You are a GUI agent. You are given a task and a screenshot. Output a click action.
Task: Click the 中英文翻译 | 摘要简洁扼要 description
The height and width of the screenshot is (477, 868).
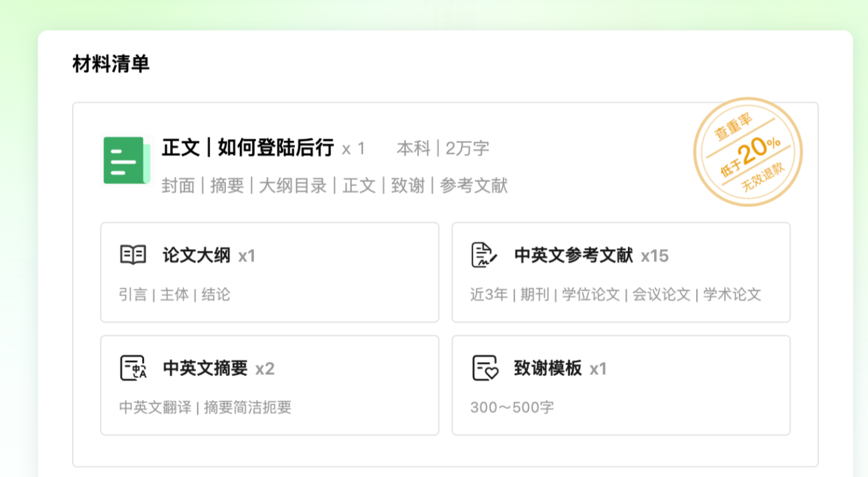pyautogui.click(x=206, y=407)
